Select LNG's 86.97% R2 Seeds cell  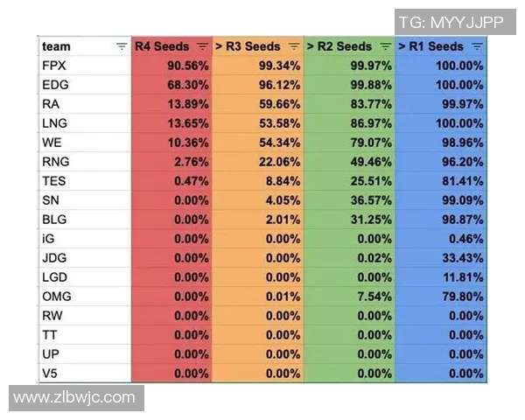pyautogui.click(x=350, y=122)
